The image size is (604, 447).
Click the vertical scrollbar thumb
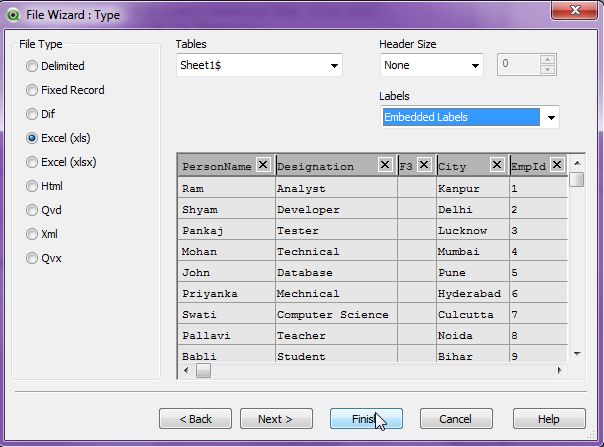[x=577, y=180]
